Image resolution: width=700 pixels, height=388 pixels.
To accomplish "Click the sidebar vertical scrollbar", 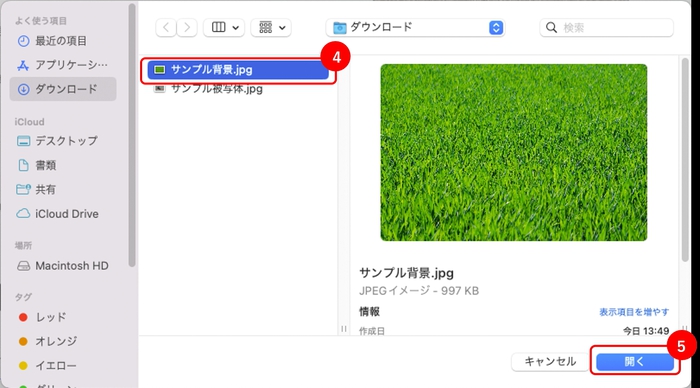I will pos(132,134).
